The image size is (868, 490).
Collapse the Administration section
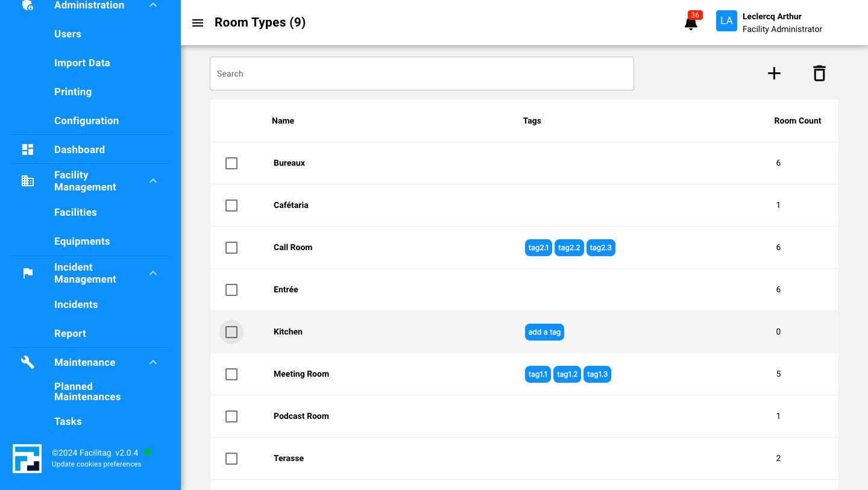coord(153,5)
